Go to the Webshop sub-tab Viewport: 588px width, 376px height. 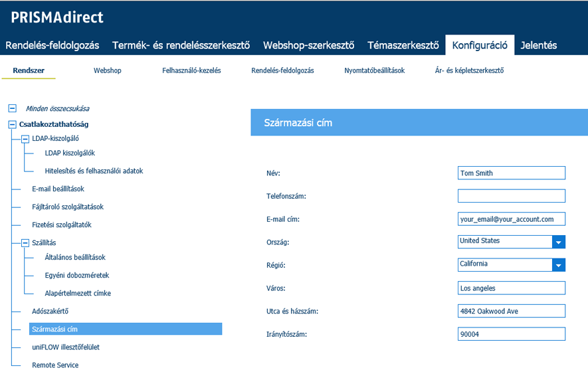(107, 70)
